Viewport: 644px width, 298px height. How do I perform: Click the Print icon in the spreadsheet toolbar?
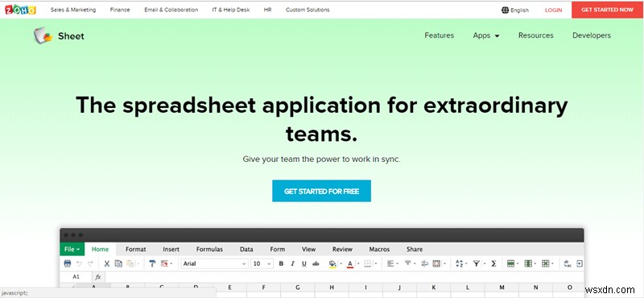click(68, 263)
